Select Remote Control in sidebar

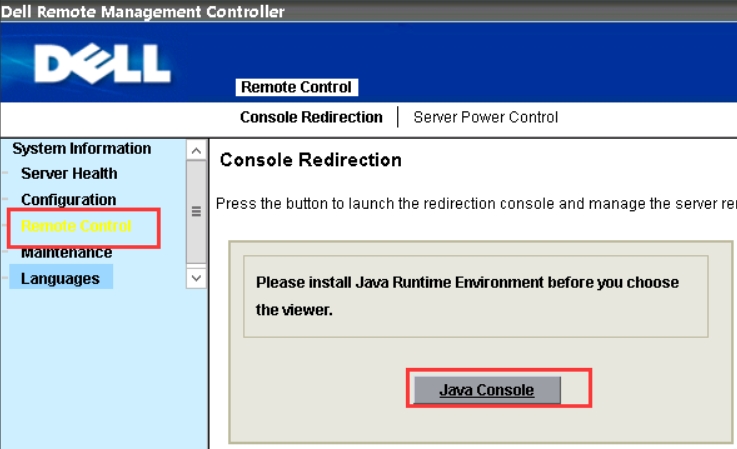tap(76, 226)
